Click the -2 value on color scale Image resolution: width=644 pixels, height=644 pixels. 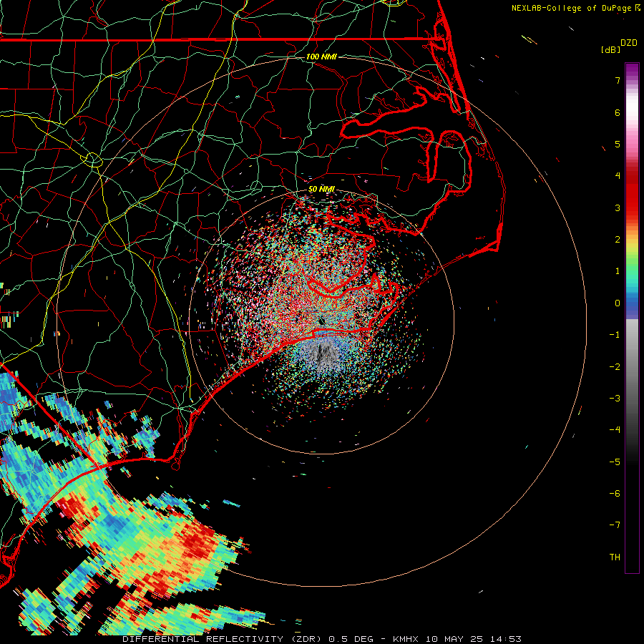point(615,367)
